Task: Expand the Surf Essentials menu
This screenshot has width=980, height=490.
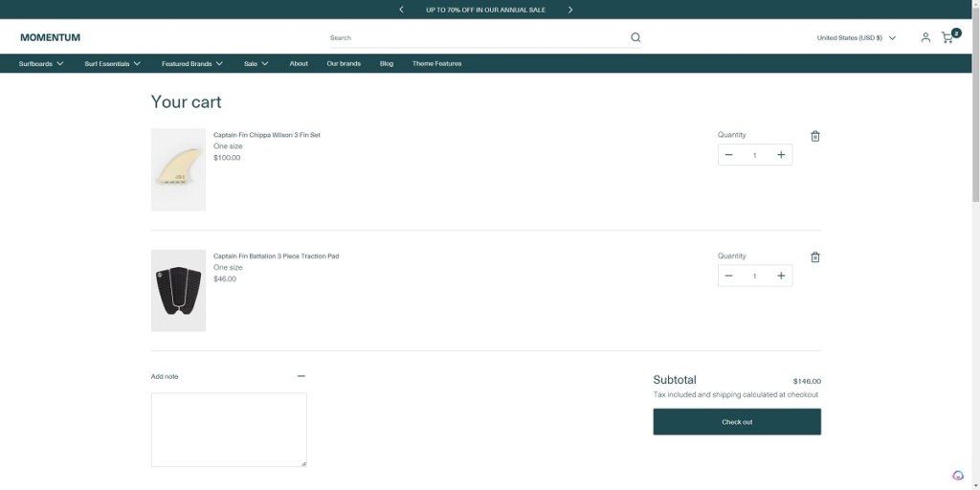Action: point(112,64)
